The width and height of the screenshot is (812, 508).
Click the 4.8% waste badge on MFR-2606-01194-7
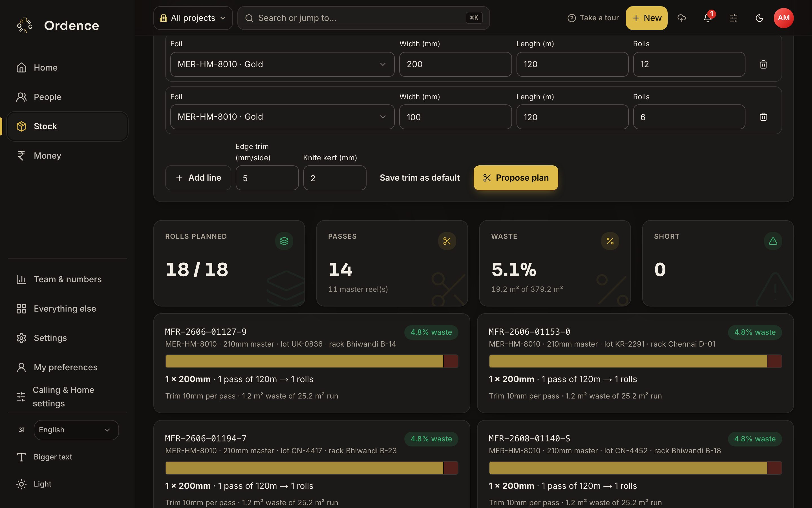click(431, 439)
